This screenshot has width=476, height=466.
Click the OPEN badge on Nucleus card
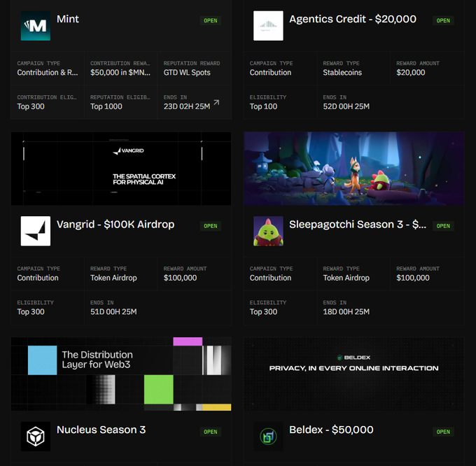point(211,432)
